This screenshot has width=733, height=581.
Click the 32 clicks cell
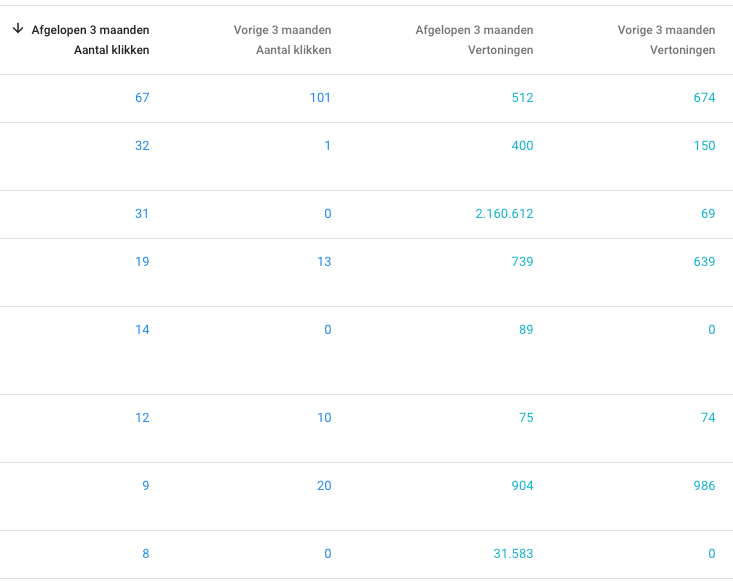(142, 146)
